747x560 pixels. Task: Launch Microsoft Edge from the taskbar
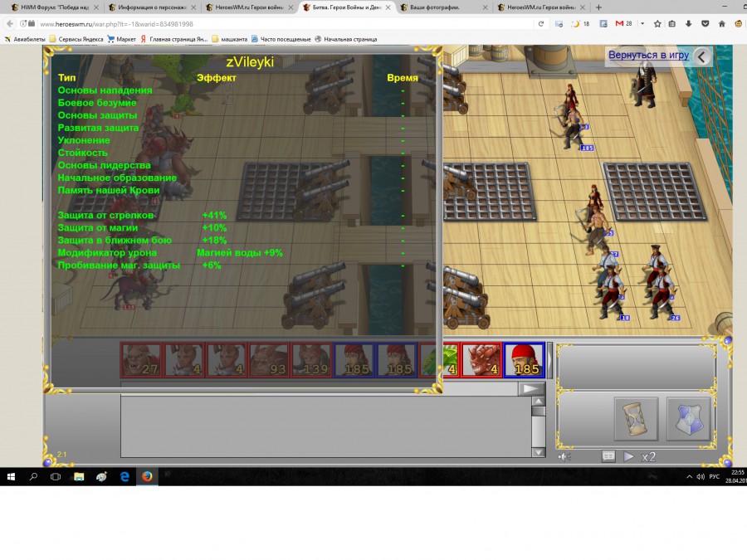[124, 477]
